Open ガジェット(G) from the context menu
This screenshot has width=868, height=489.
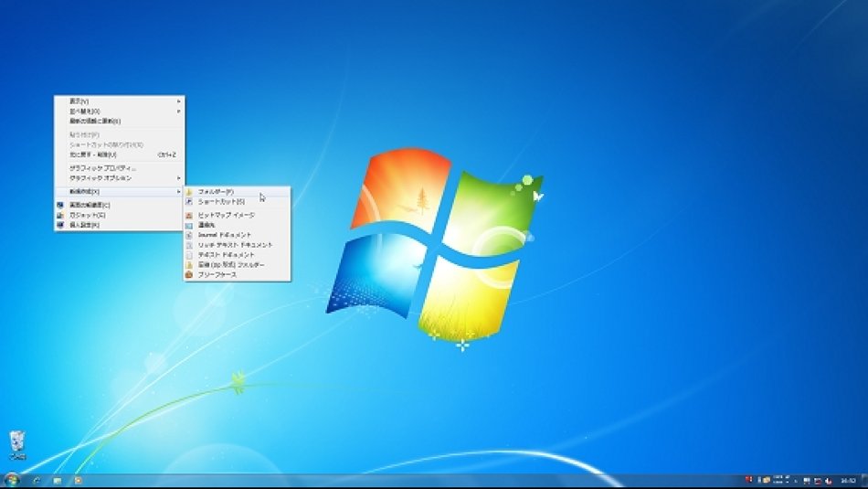pos(119,215)
